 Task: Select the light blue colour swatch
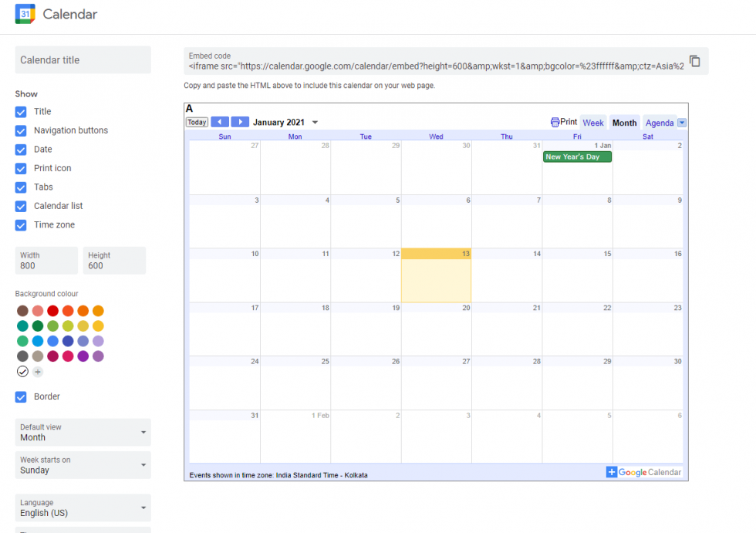click(38, 341)
